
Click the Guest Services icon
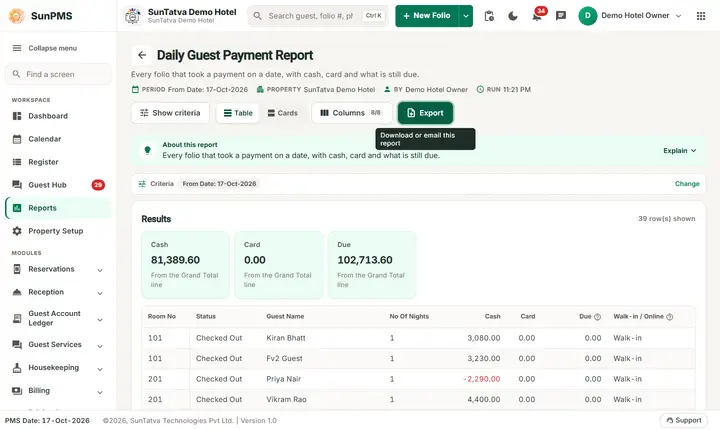click(17, 345)
